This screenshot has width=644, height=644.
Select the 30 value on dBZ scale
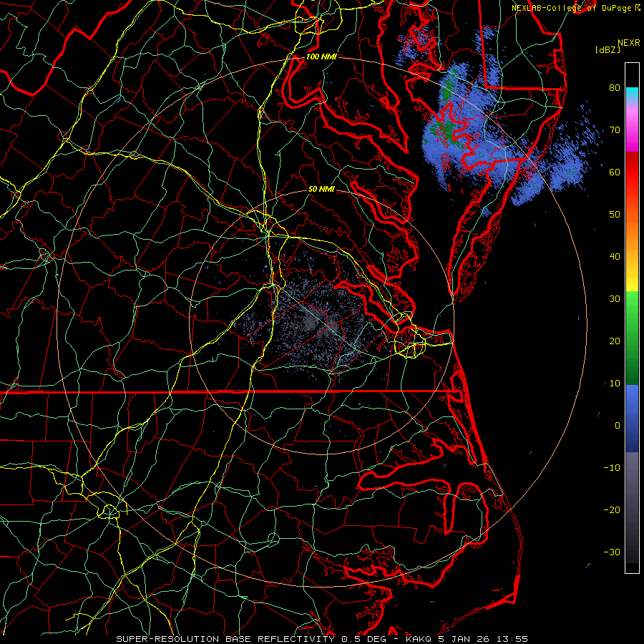[x=615, y=298]
